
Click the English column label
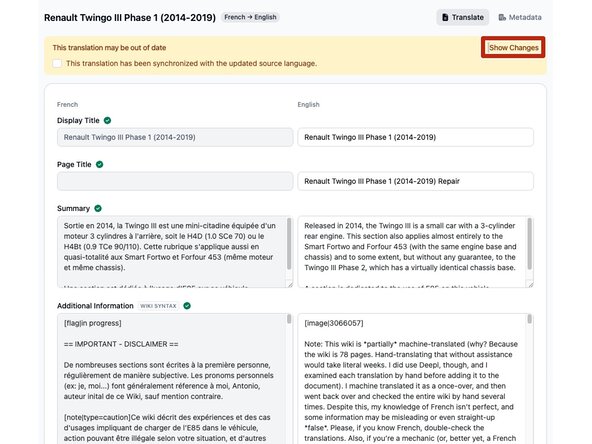click(308, 105)
